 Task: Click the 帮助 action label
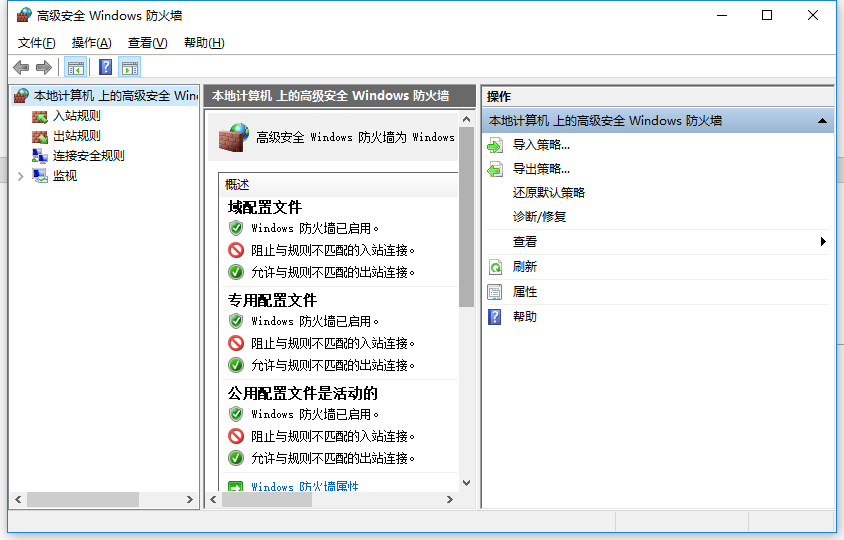pyautogui.click(x=524, y=317)
